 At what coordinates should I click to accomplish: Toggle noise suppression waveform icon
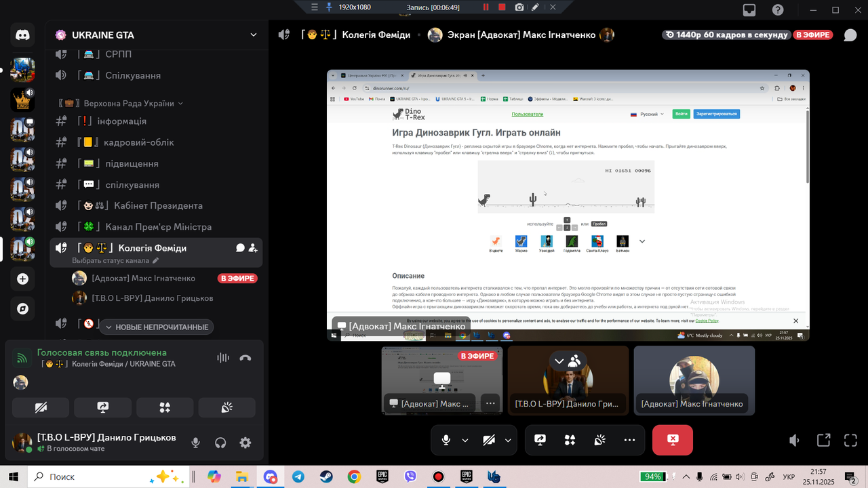click(x=222, y=358)
